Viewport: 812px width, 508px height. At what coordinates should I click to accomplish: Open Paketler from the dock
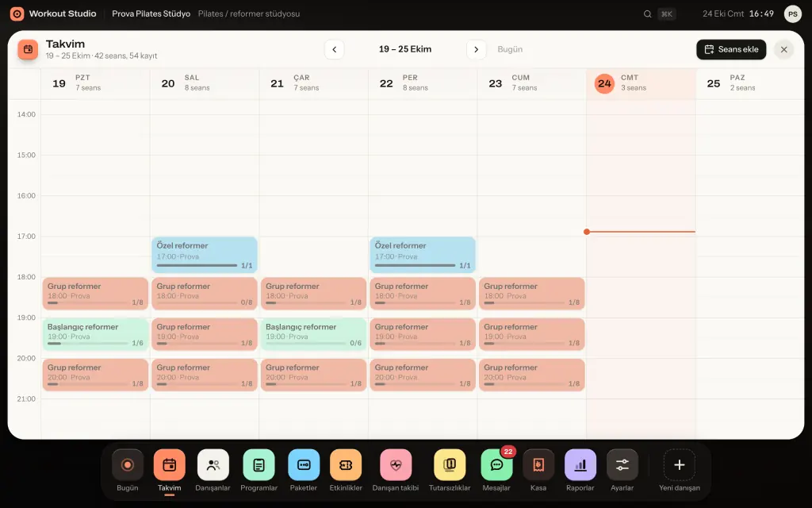pos(304,465)
